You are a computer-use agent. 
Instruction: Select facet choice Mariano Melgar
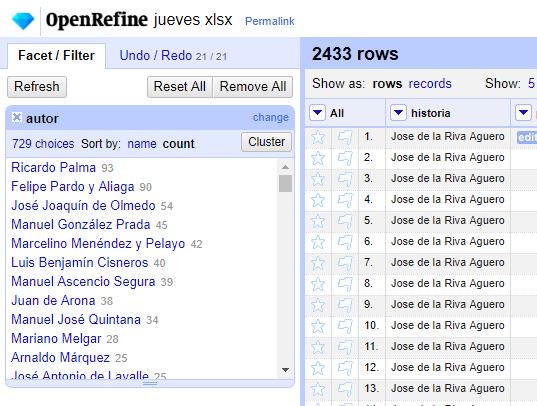pos(56,339)
